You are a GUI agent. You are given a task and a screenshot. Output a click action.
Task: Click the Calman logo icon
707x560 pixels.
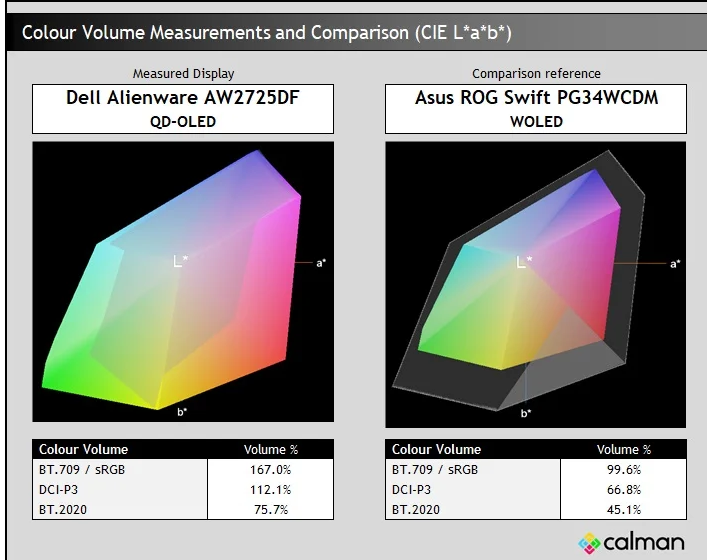589,543
